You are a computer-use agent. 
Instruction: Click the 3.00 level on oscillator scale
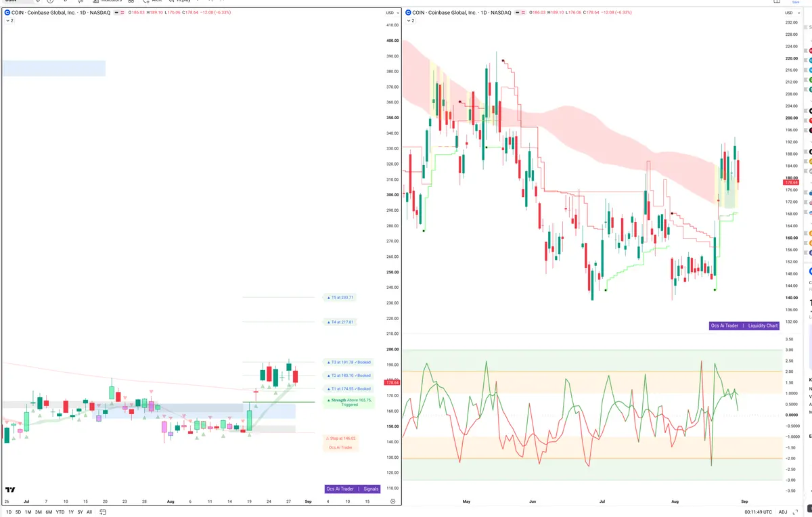click(x=789, y=350)
